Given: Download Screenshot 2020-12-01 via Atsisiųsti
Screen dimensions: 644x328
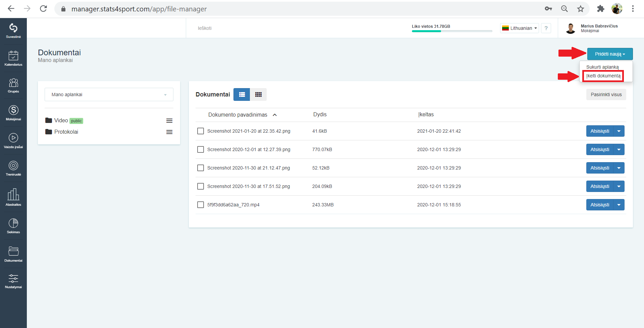Looking at the screenshot, I should 600,149.
